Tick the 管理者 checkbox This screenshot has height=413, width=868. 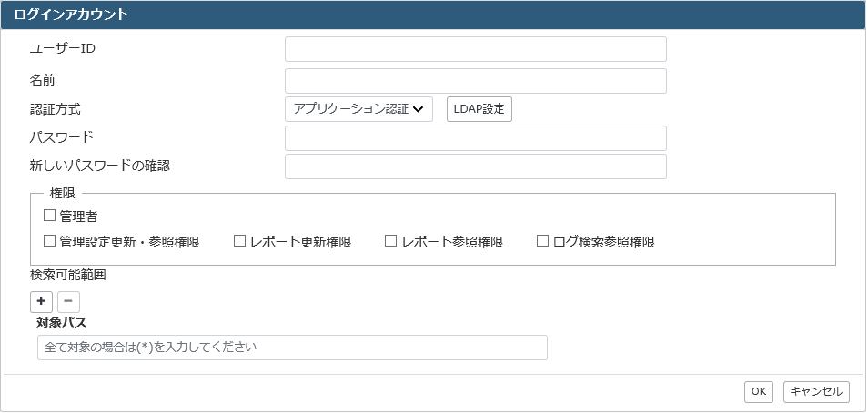(x=50, y=216)
